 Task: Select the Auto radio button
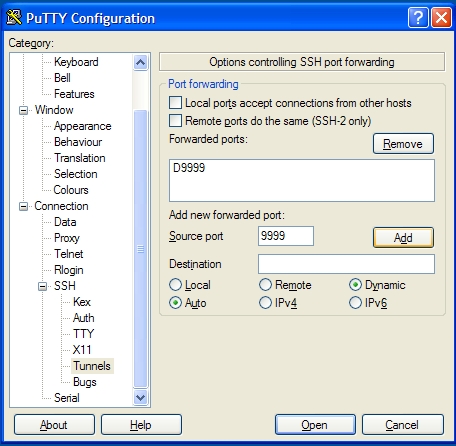175,303
